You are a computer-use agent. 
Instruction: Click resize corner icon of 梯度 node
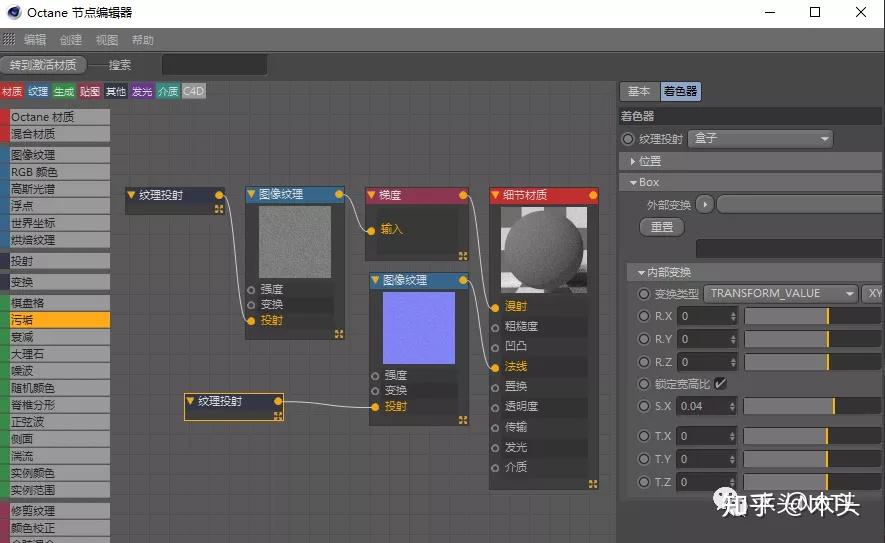463,256
